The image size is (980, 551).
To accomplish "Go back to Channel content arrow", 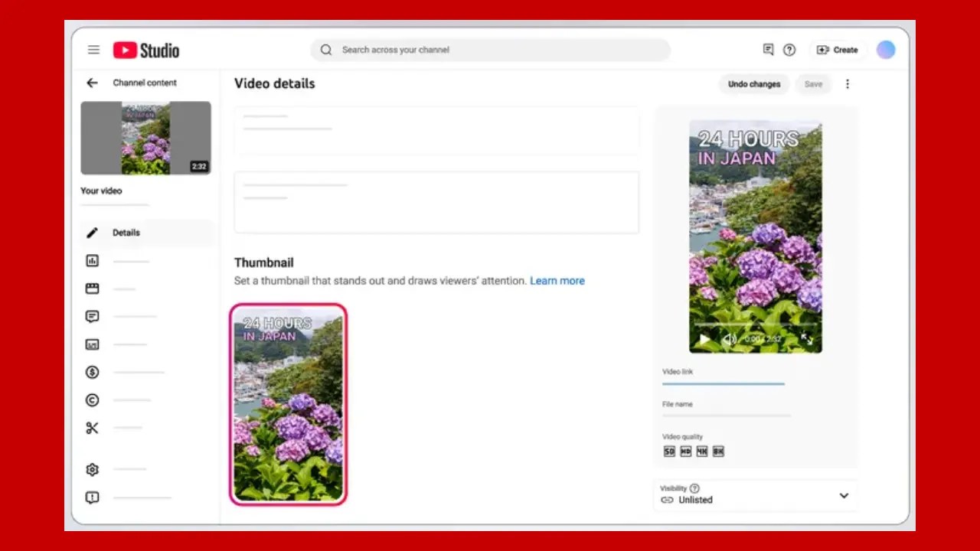I will [x=92, y=83].
